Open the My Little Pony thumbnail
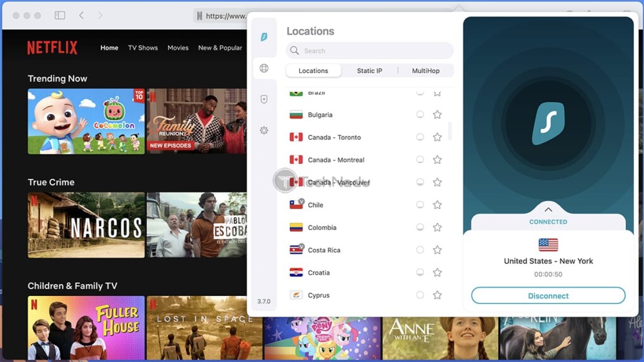This screenshot has width=644, height=362. point(323,338)
